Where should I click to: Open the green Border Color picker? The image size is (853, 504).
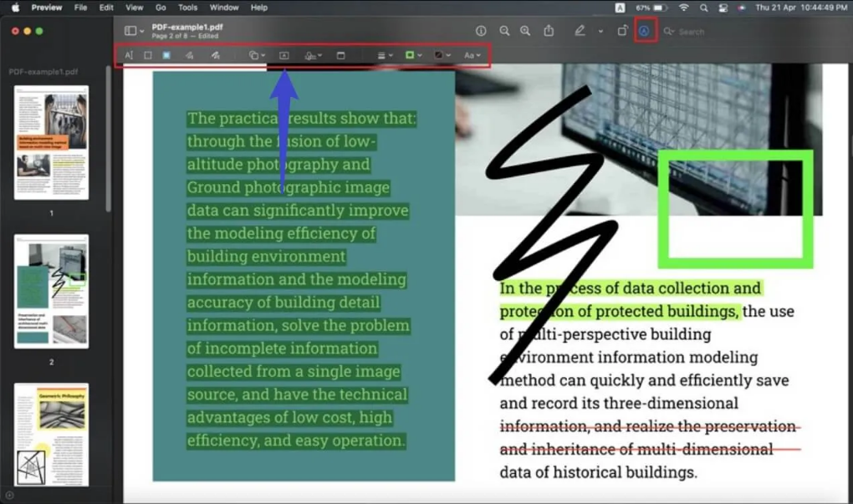413,55
